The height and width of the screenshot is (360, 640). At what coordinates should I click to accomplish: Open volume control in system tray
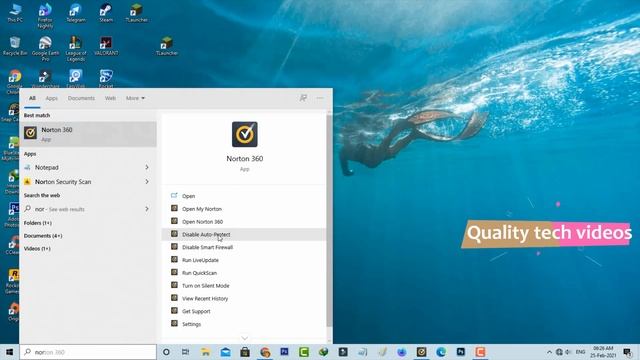568,352
